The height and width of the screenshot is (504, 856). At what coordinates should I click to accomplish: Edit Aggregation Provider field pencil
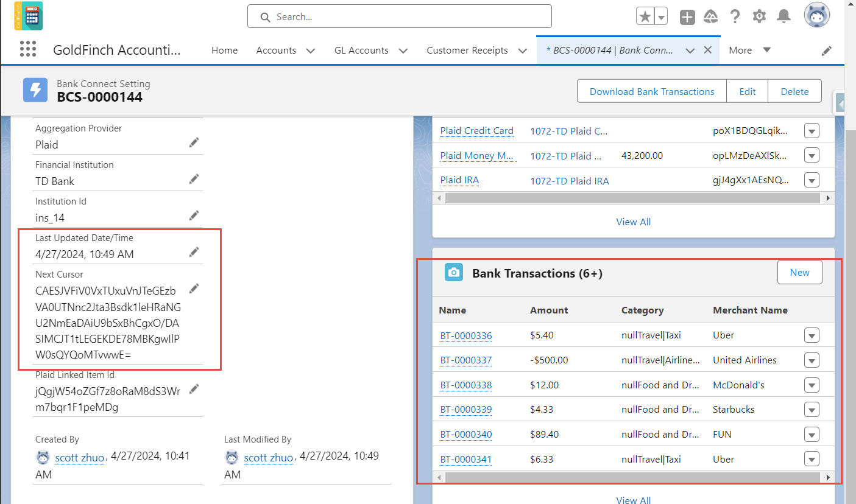194,142
